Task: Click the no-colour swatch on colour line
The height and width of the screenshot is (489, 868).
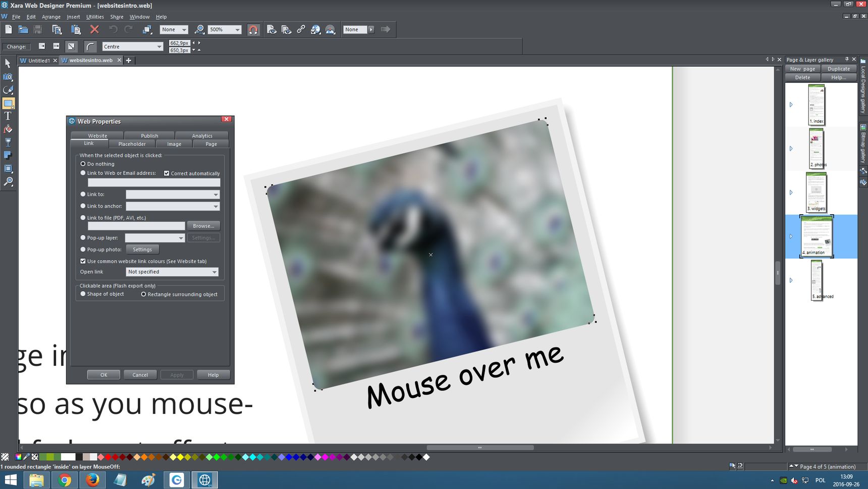Action: [5, 457]
